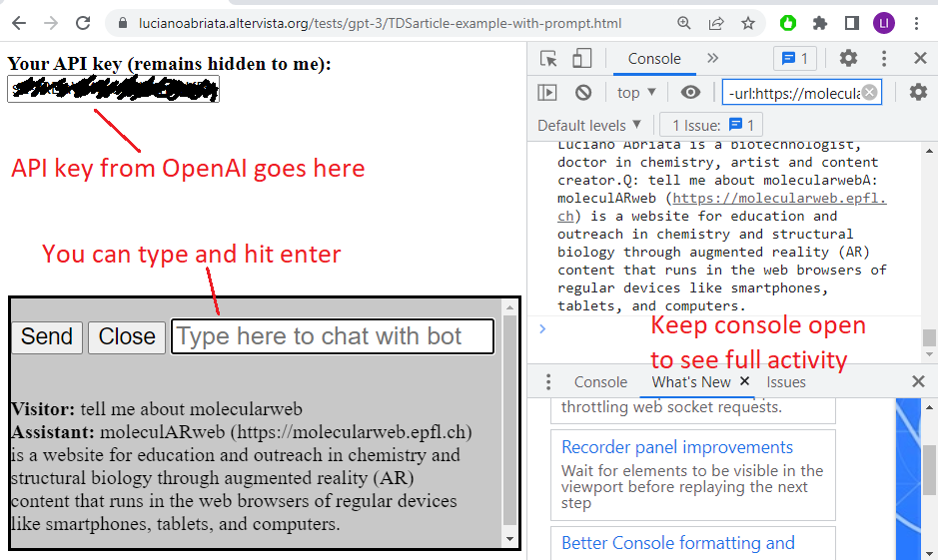Create a live expression eye icon
938x560 pixels.
click(690, 92)
